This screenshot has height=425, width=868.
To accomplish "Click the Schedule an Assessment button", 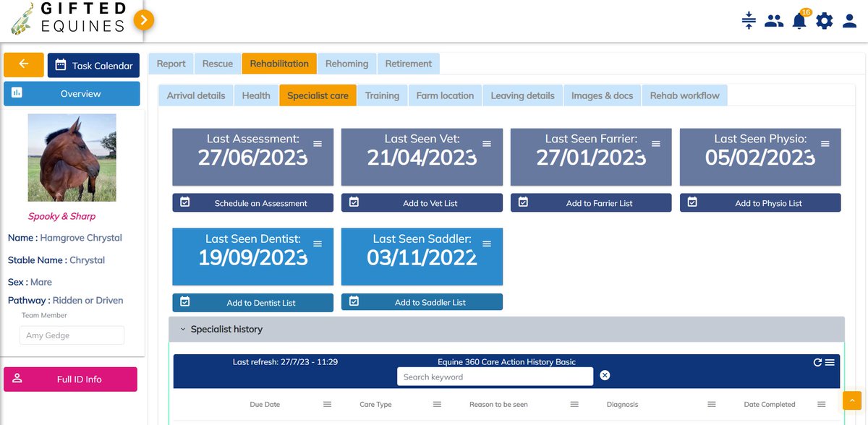I will point(252,202).
